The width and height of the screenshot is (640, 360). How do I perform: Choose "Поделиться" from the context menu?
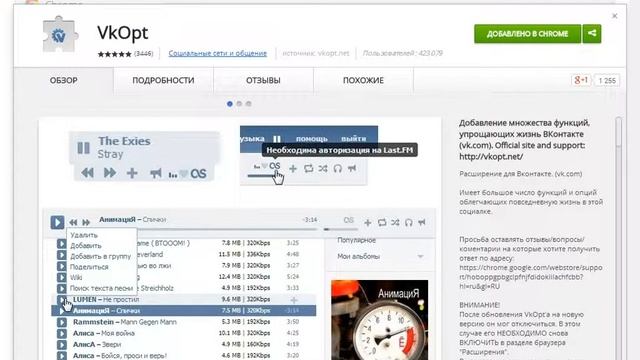[89, 267]
